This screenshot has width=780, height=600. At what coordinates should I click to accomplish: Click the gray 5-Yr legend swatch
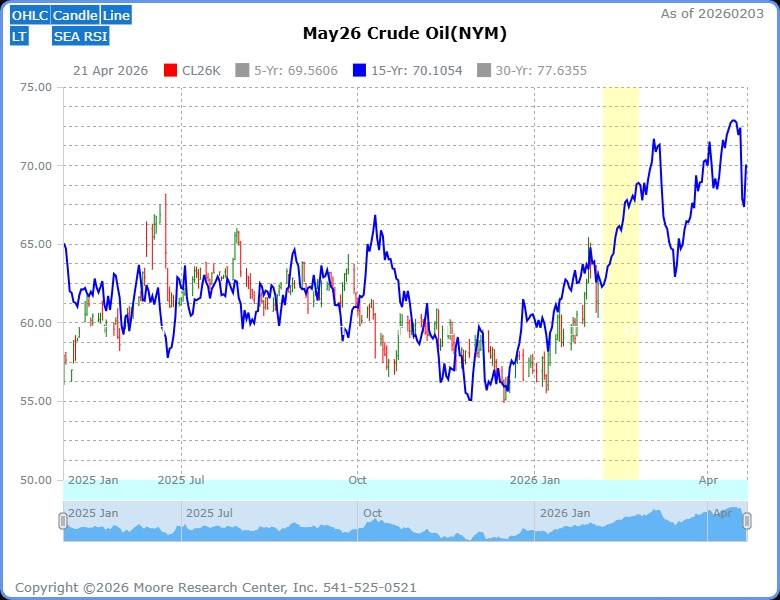click(x=242, y=71)
